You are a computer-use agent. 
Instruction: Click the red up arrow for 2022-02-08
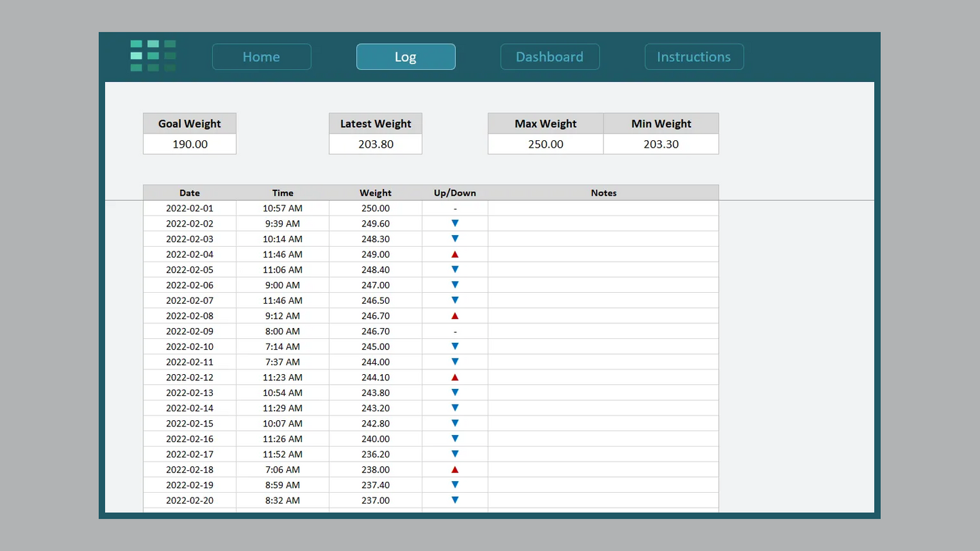pyautogui.click(x=455, y=316)
